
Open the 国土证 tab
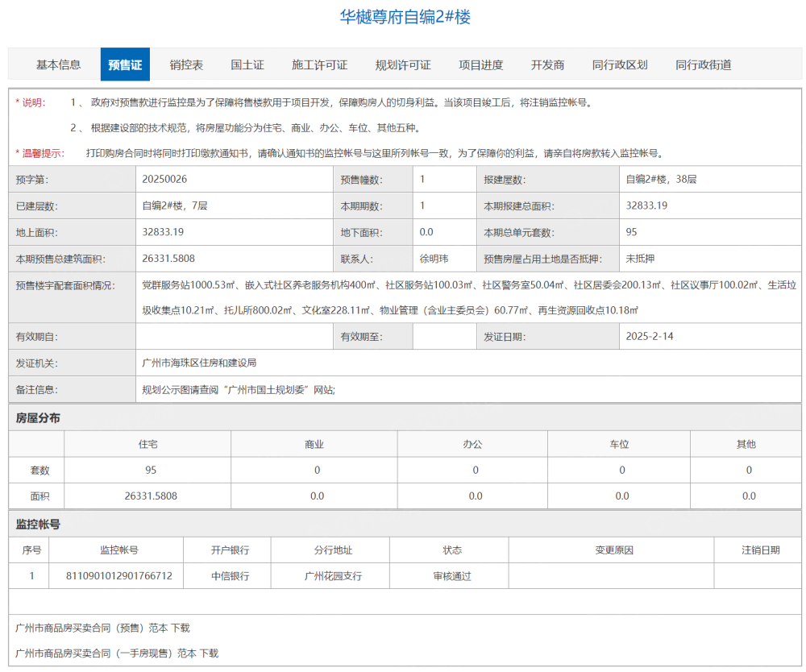[247, 64]
